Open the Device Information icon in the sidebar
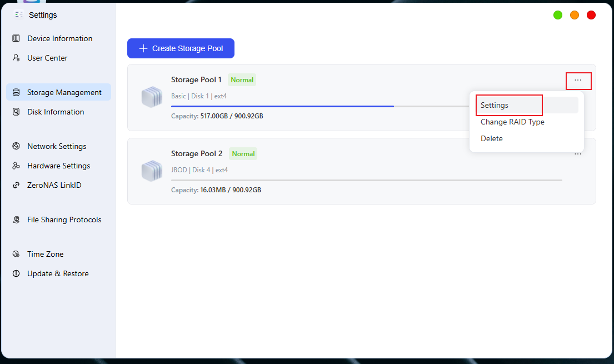614x364 pixels. click(x=16, y=38)
